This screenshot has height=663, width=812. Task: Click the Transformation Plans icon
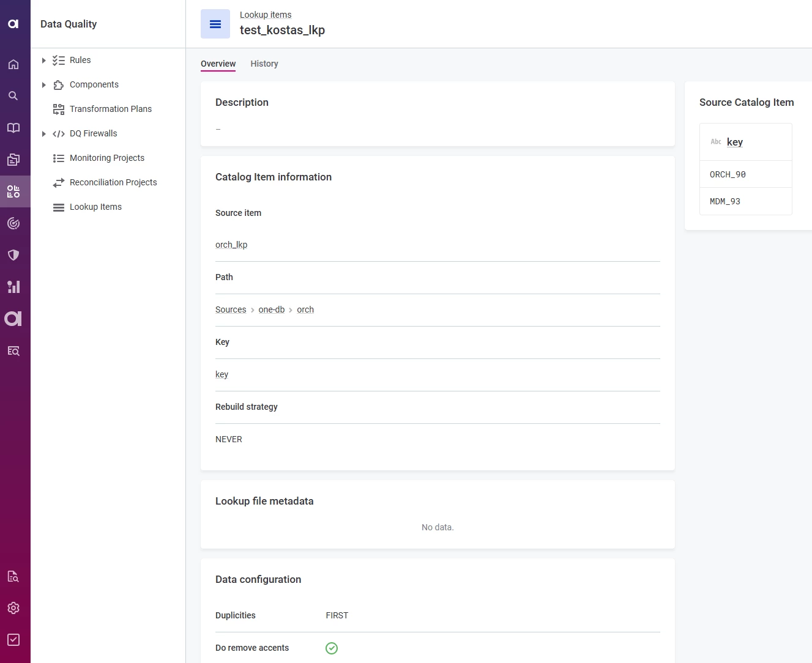(59, 109)
